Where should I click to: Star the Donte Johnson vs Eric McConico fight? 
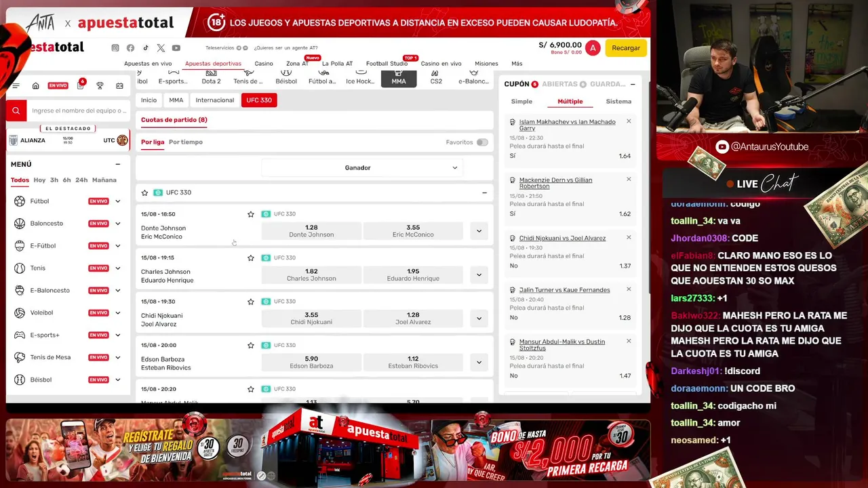click(251, 214)
